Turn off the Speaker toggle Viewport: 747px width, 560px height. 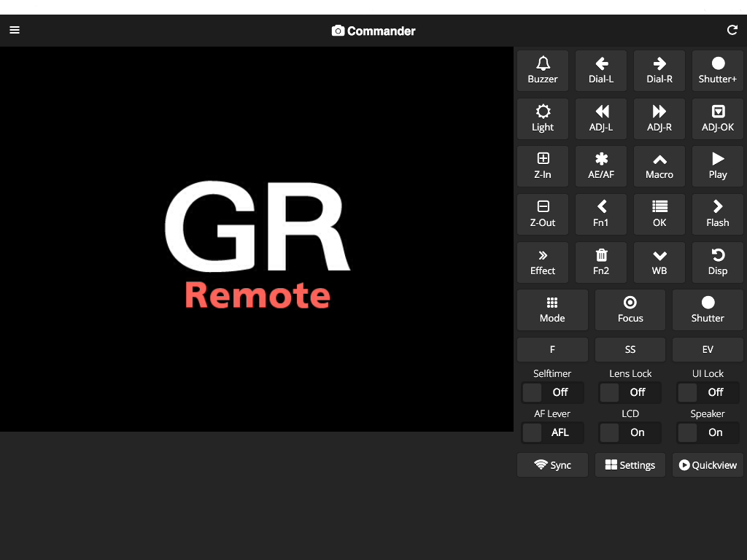pos(708,432)
